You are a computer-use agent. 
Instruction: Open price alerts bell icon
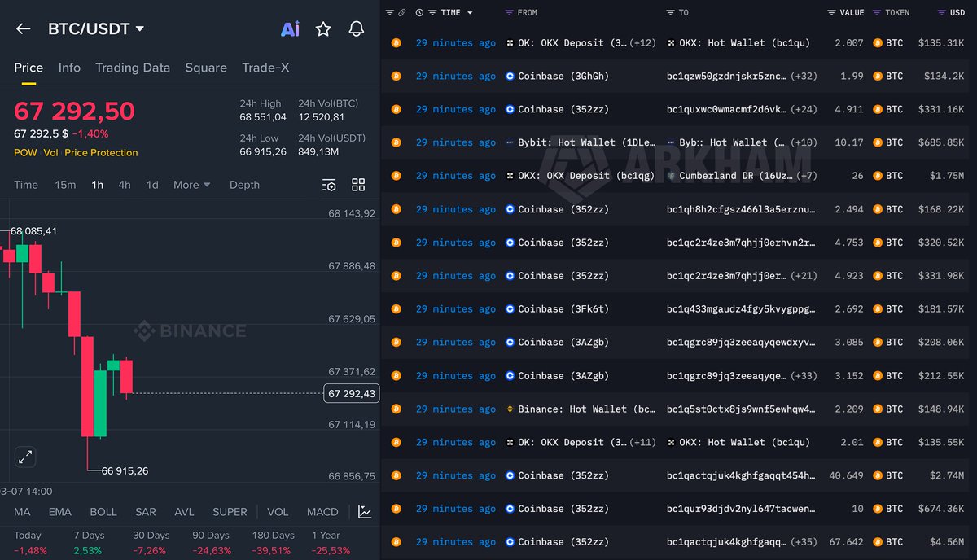point(356,28)
